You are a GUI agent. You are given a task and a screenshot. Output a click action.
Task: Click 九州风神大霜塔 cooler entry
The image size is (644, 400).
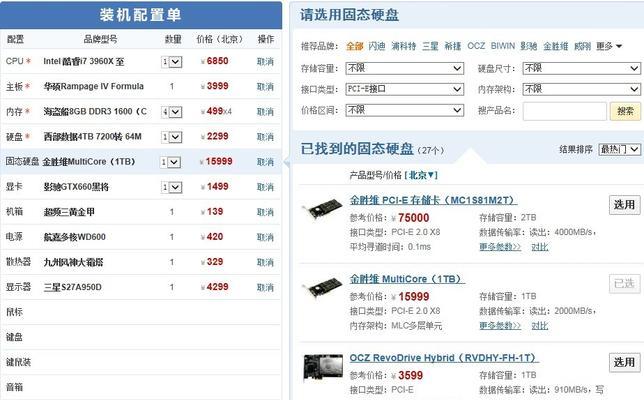click(73, 262)
